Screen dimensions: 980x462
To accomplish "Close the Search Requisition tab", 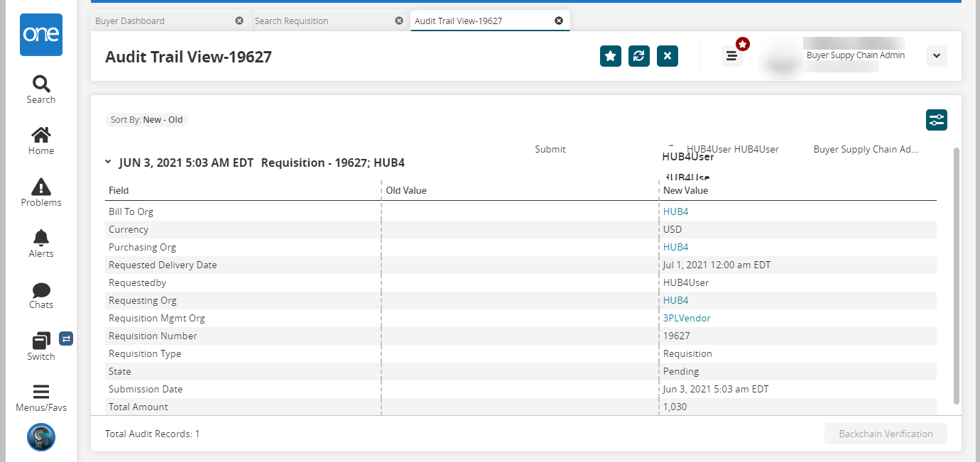I will 399,21.
